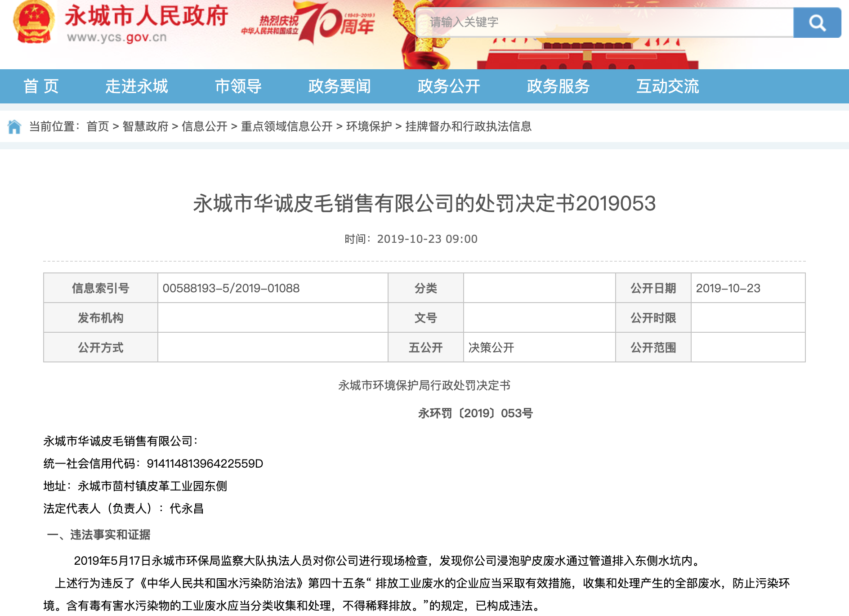The height and width of the screenshot is (616, 849).
Task: Click the 公开时限 header cell
Action: point(653,317)
